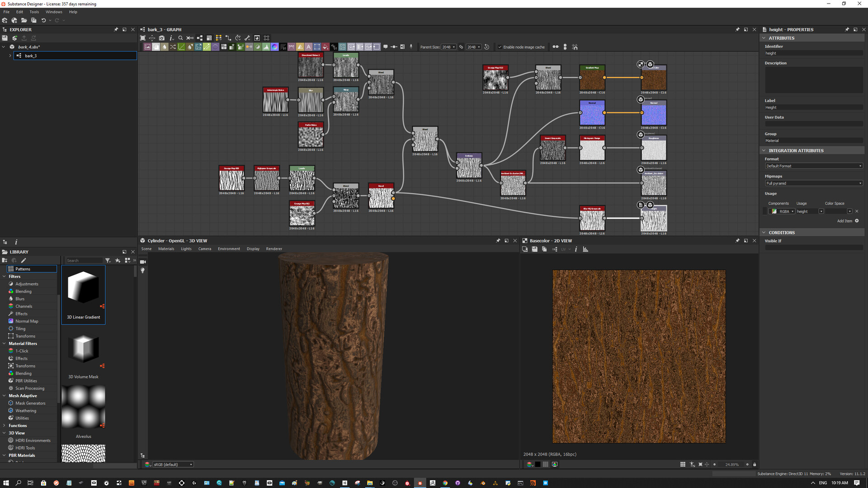
Task: Open the Materials menu in 3D View
Action: click(x=166, y=249)
